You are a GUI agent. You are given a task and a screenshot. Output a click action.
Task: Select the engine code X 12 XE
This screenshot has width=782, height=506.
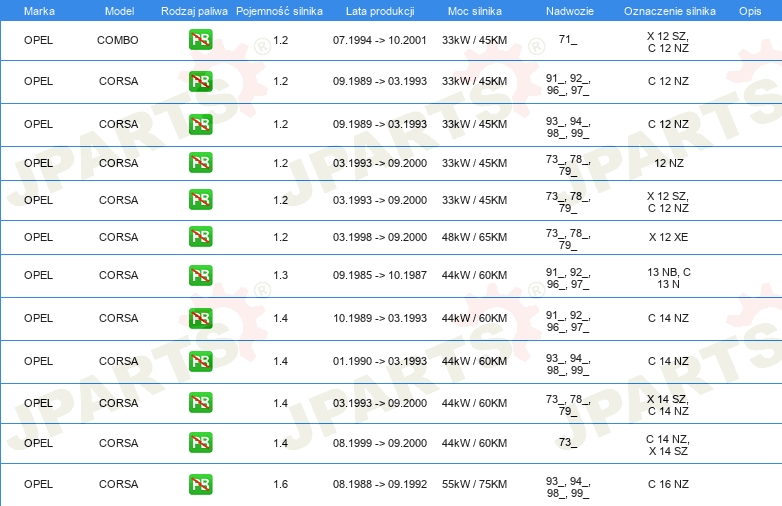click(x=668, y=237)
